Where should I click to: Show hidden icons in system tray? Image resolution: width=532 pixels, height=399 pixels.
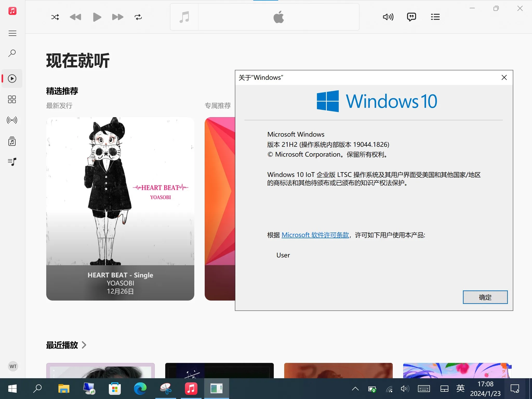(x=355, y=389)
